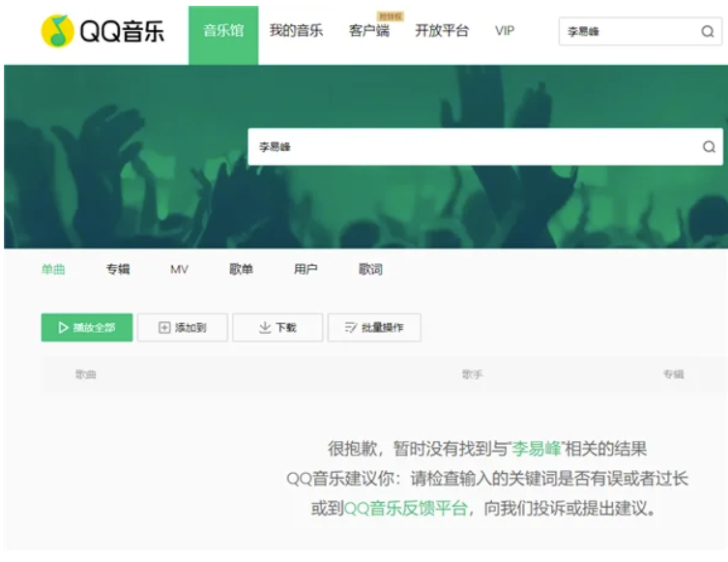Screen dimensions: 728x562
Task: Click the 下载 button
Action: coord(277,328)
